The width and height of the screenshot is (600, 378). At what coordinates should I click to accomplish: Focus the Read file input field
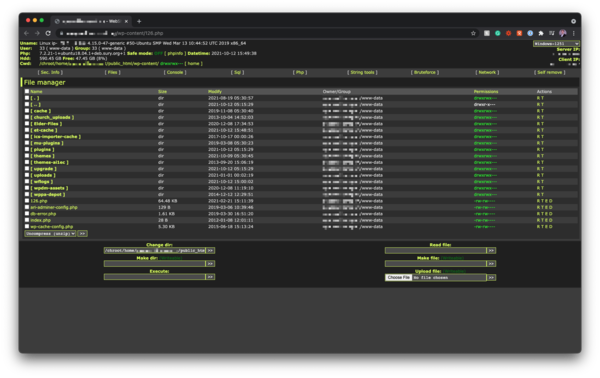click(435, 251)
